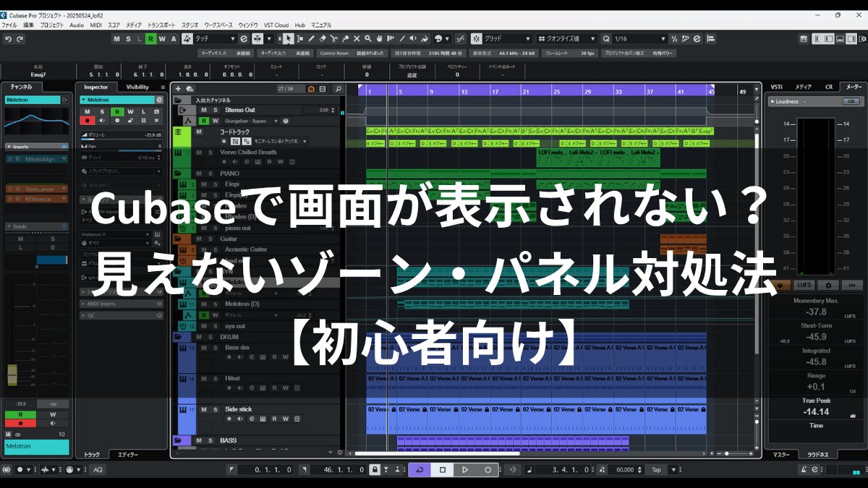Click the Undo arrow icon

(7, 38)
